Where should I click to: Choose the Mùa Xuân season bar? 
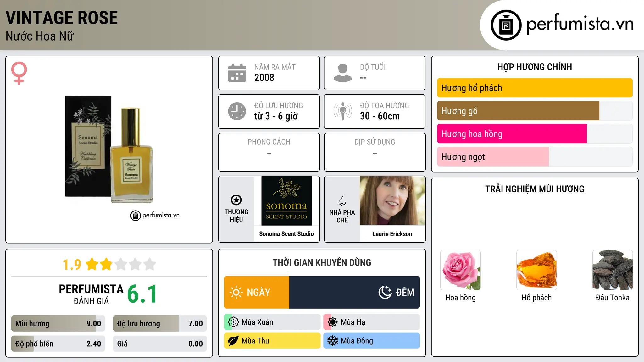pyautogui.click(x=272, y=322)
